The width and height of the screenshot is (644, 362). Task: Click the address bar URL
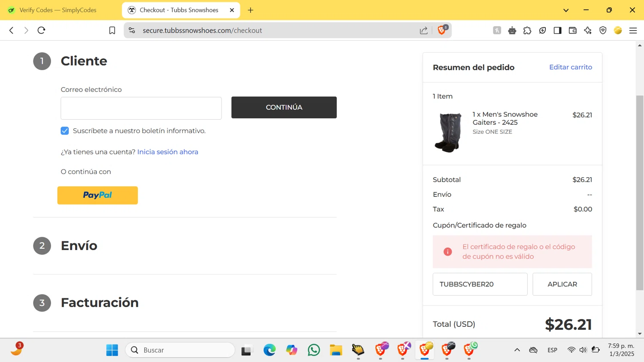click(x=202, y=30)
